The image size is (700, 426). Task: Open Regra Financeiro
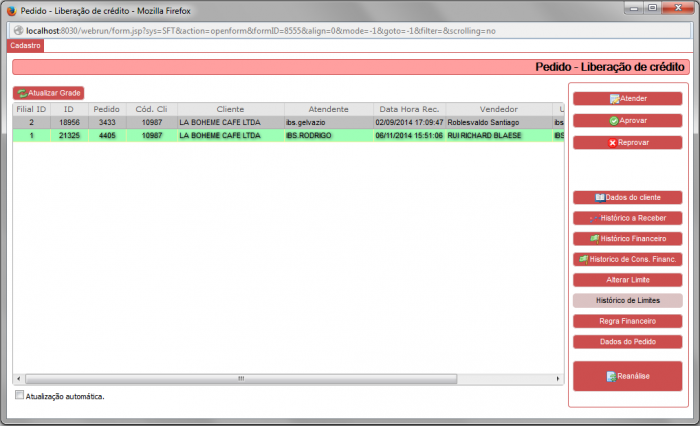(x=627, y=321)
